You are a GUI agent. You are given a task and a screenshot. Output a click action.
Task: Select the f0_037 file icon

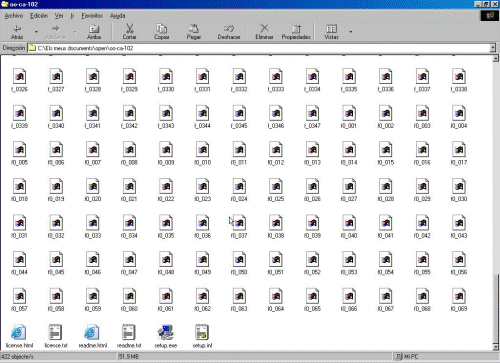(239, 223)
